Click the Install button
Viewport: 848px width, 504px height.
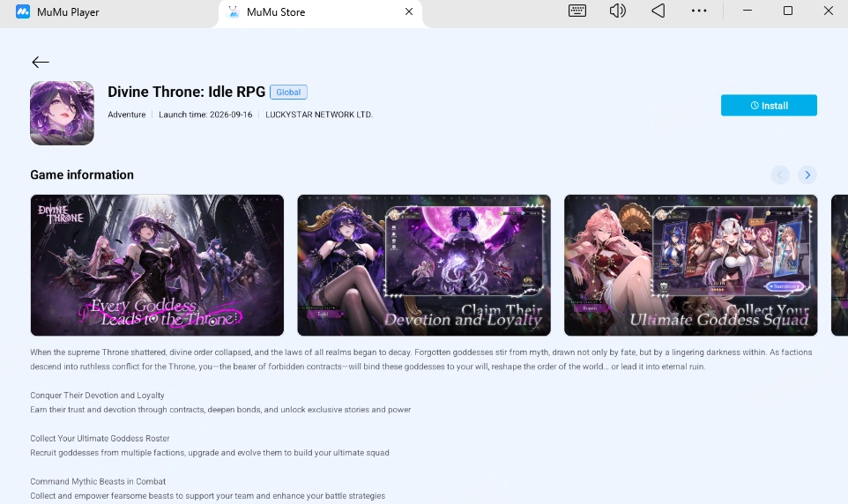(x=769, y=106)
